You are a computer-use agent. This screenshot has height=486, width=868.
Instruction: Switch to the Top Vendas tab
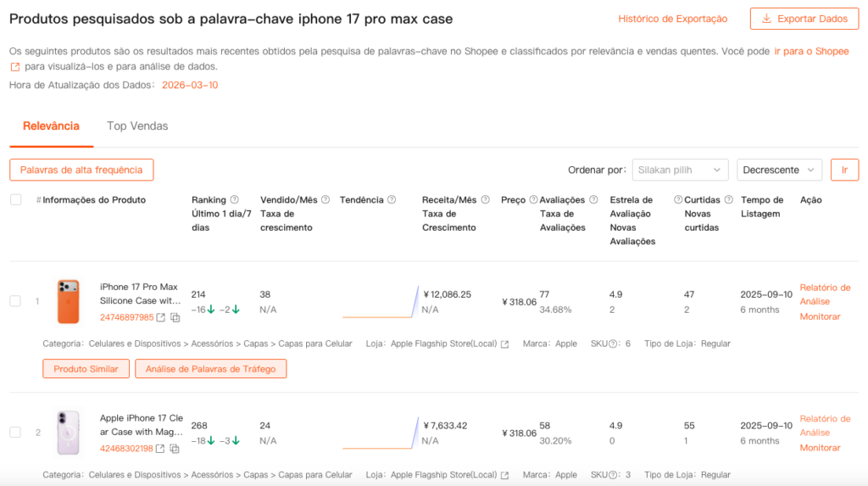137,126
